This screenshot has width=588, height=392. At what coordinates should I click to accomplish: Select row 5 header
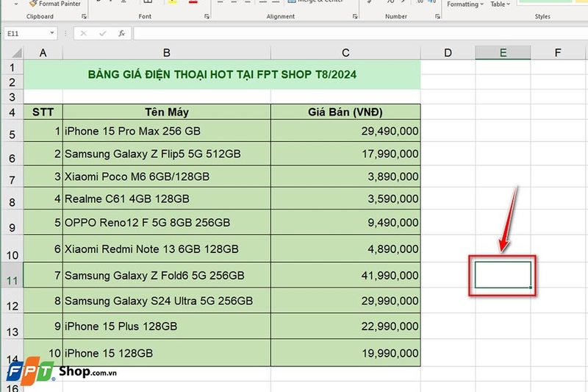click(12, 131)
